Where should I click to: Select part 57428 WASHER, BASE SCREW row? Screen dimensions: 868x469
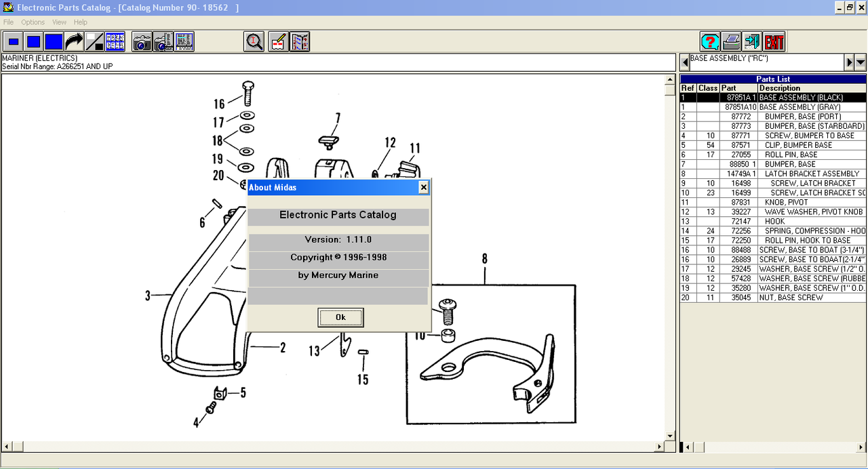point(773,278)
